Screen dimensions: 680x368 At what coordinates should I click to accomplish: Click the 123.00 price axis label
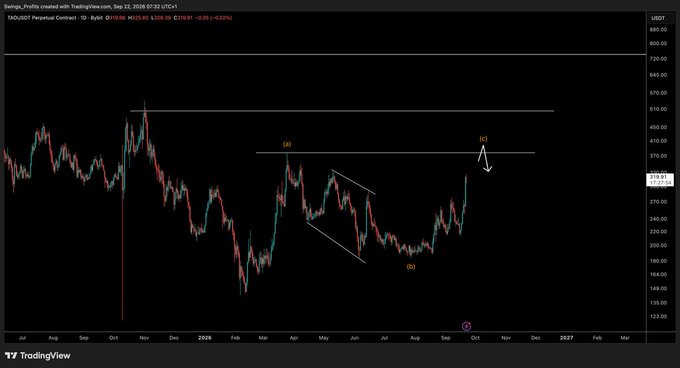point(658,316)
